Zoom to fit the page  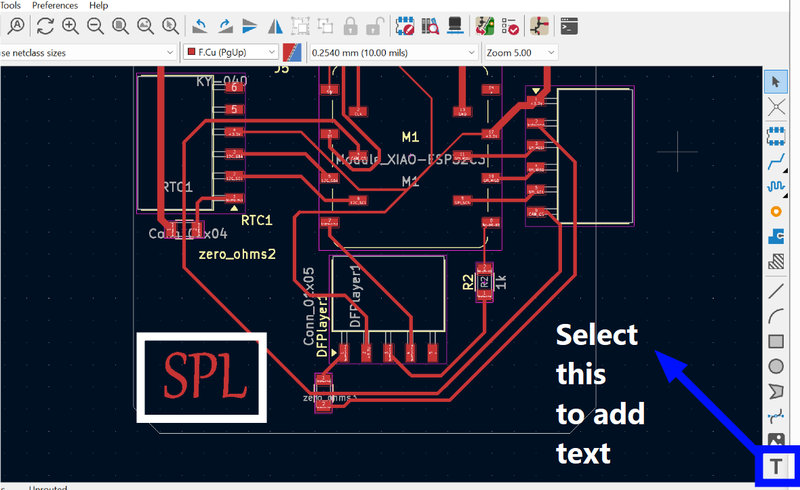click(x=120, y=26)
